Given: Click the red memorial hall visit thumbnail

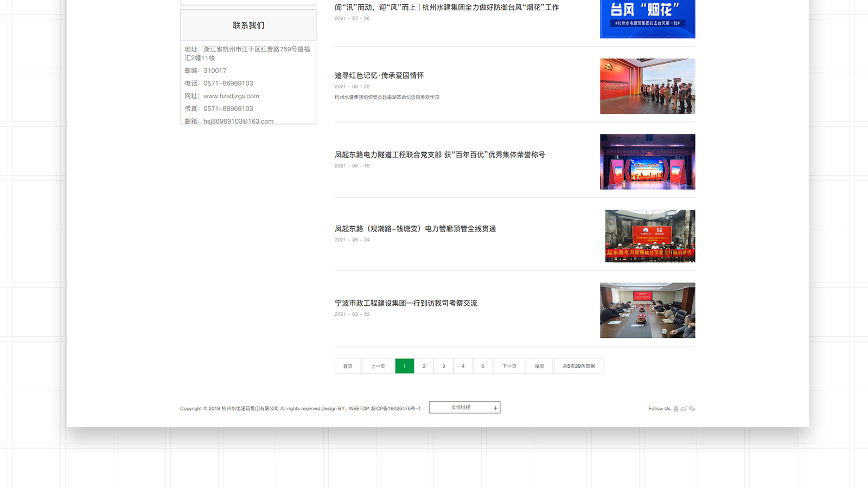Looking at the screenshot, I should tap(647, 86).
